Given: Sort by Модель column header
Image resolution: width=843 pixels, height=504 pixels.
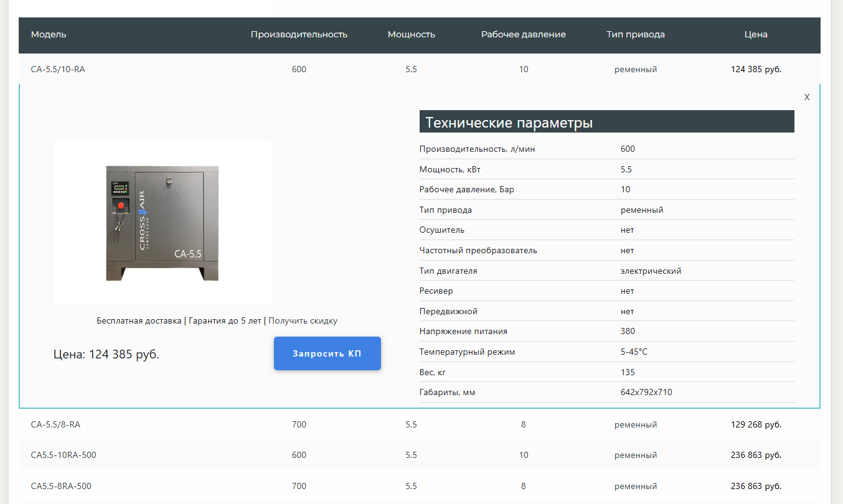Looking at the screenshot, I should click(49, 34).
